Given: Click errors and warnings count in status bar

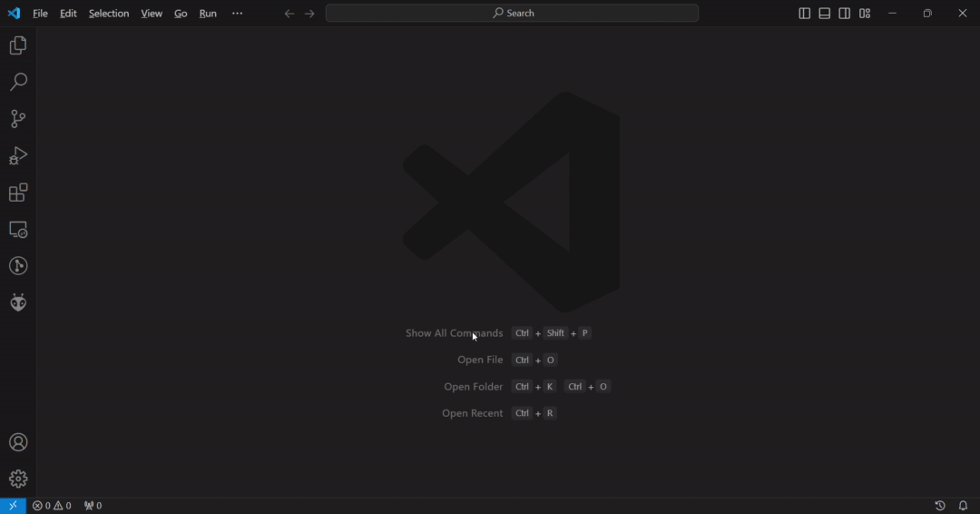Looking at the screenshot, I should tap(52, 506).
